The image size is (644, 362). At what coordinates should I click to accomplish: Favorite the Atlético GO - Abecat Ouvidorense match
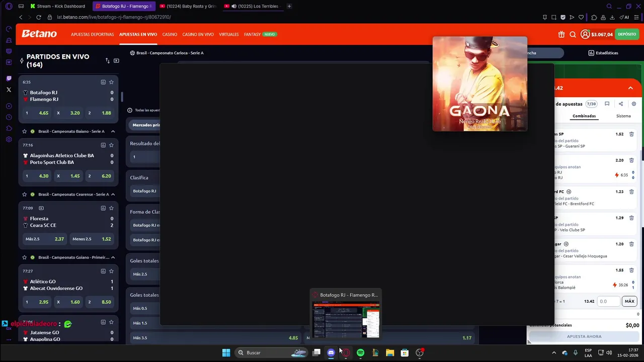click(x=111, y=271)
